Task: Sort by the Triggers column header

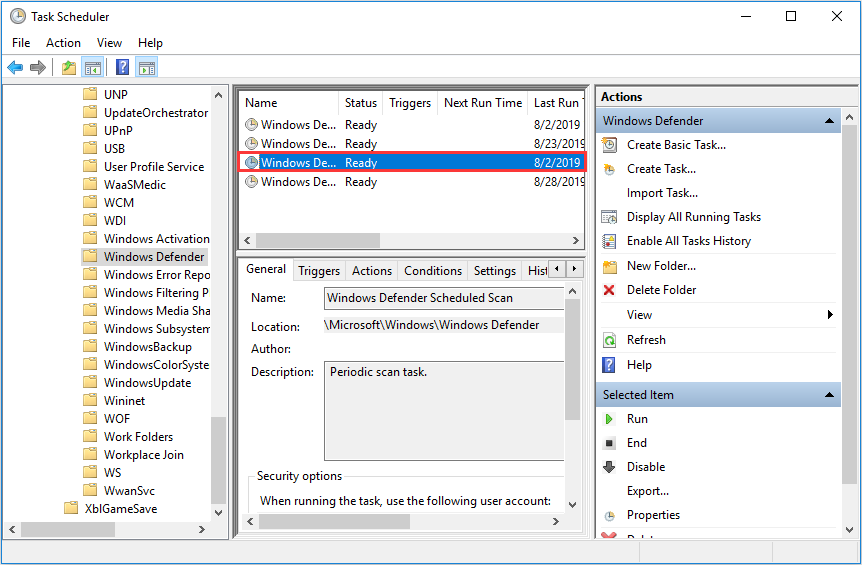Action: pyautogui.click(x=410, y=103)
